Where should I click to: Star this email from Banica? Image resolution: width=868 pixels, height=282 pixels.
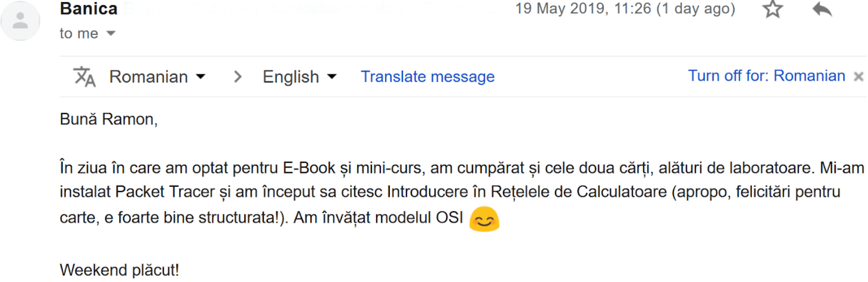click(772, 9)
